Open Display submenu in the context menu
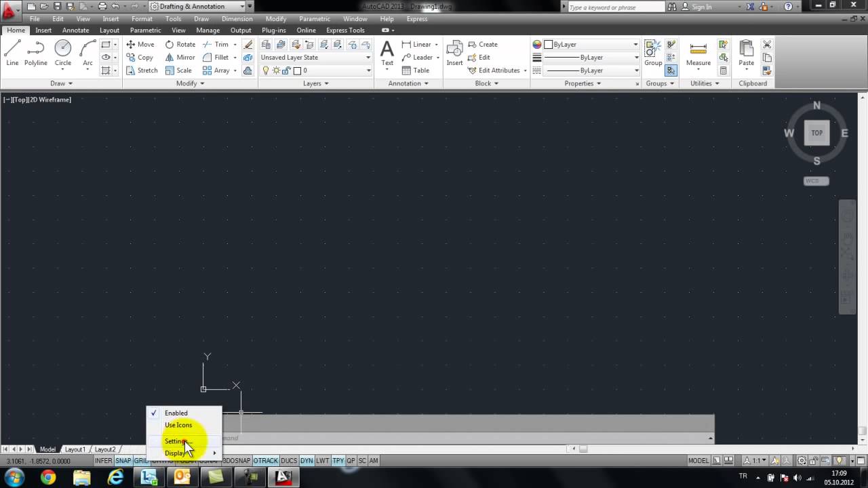 click(x=184, y=453)
